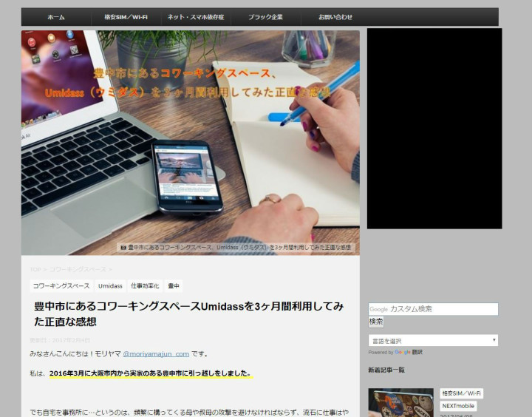Screen dimensions: 532x417
Task: Open the 言語を選択 language dropdown
Action: [433, 340]
